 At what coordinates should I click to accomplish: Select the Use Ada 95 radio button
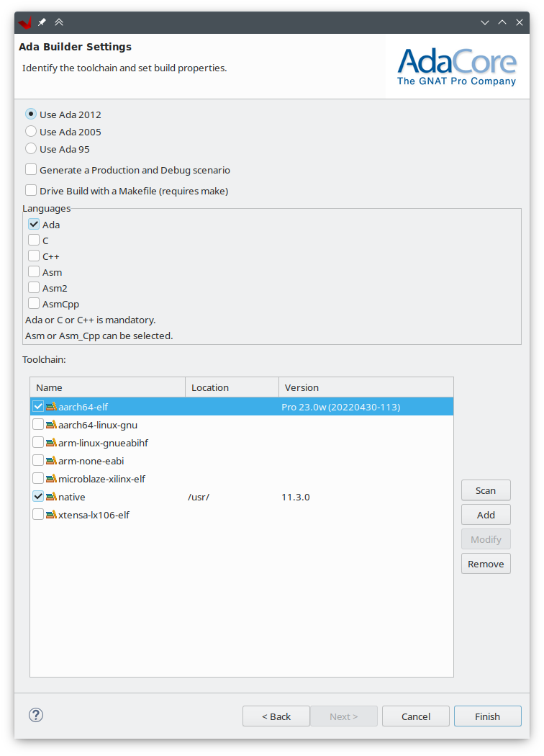31,148
